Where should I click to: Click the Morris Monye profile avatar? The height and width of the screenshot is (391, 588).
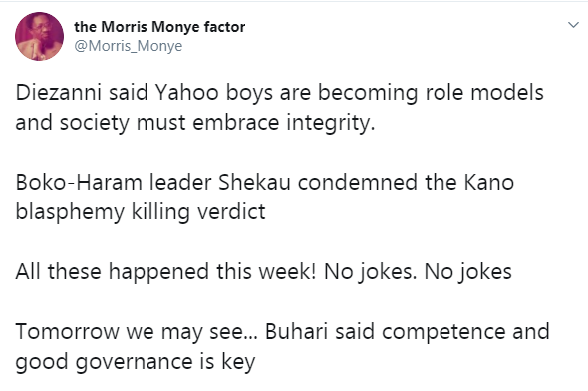coord(40,36)
